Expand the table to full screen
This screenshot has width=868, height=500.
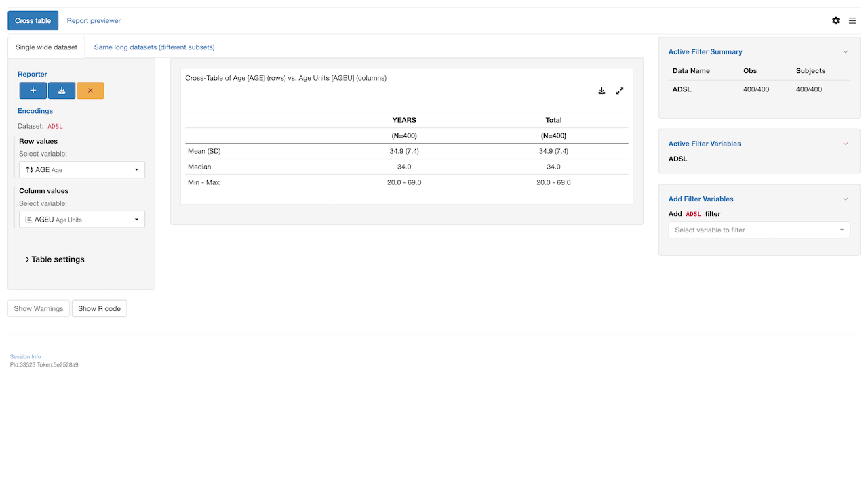coord(620,91)
